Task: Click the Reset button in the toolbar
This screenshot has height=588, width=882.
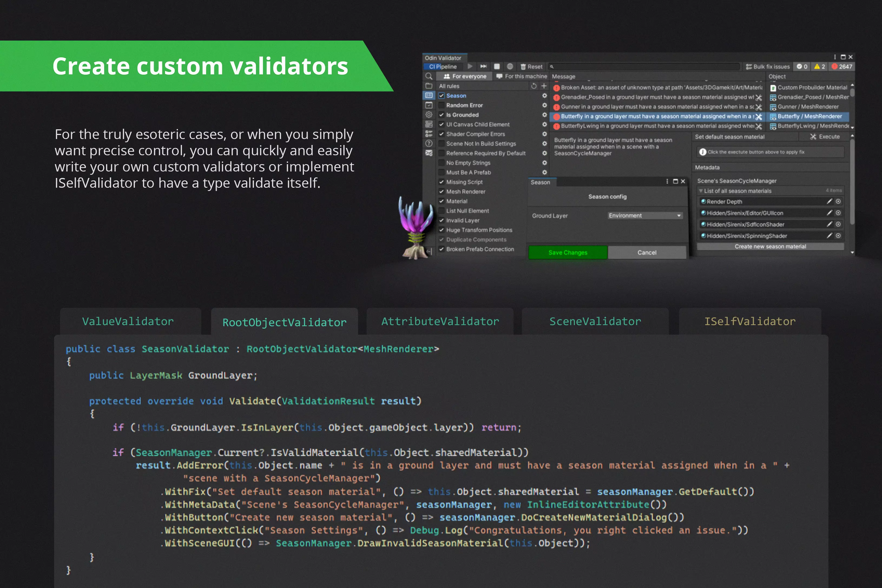Action: [531, 67]
